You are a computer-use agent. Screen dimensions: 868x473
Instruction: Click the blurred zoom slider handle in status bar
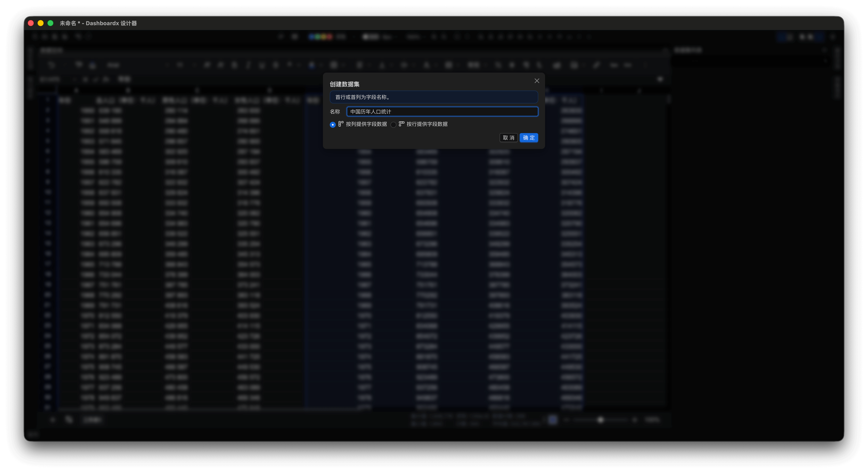coord(600,420)
